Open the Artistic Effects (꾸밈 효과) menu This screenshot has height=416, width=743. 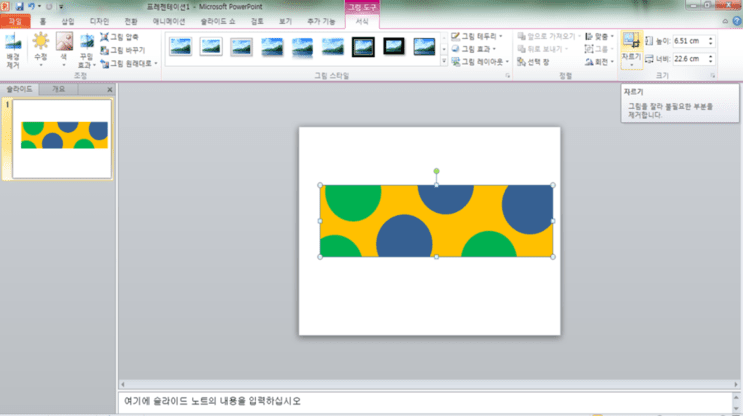[x=87, y=50]
